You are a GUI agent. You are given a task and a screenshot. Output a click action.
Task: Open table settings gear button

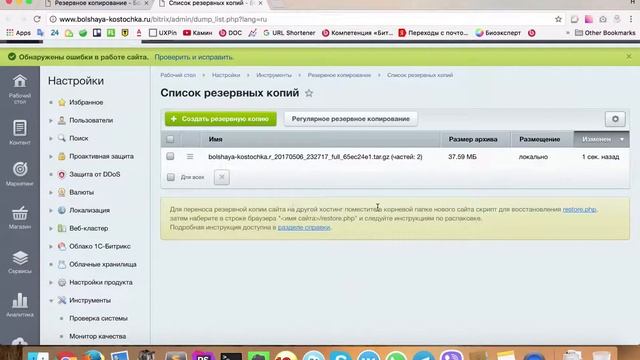coord(615,119)
